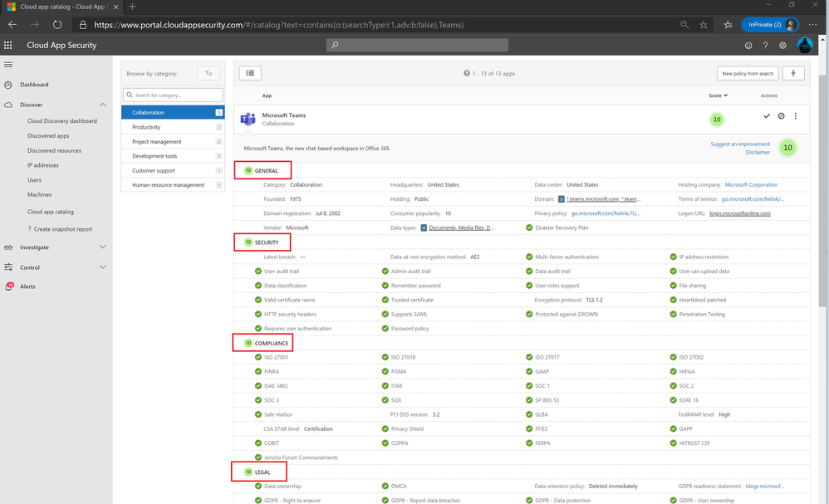Click the LEGAL section heading

coord(262,472)
